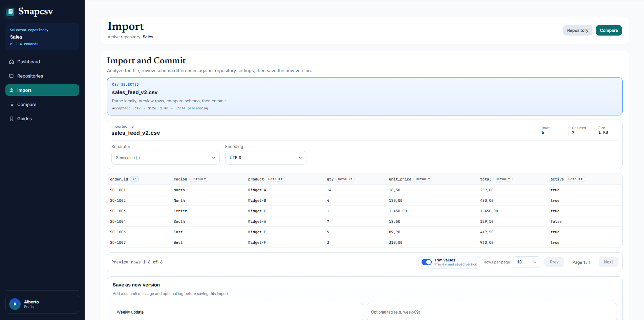The image size is (644, 320).
Task: Click the CSV selected file drop zone
Action: (x=365, y=97)
